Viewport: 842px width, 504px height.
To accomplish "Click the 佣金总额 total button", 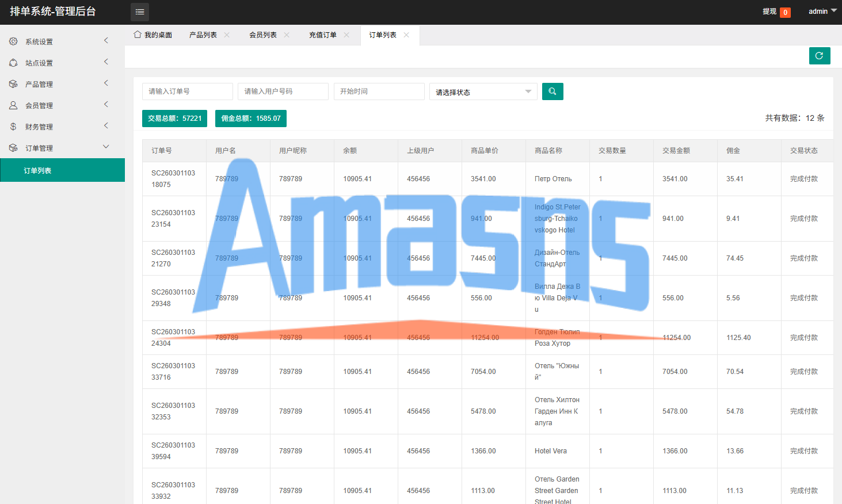I will [251, 119].
